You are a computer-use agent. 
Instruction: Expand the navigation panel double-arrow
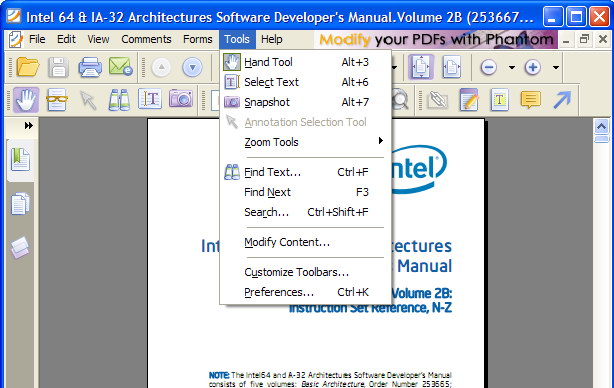(x=29, y=126)
